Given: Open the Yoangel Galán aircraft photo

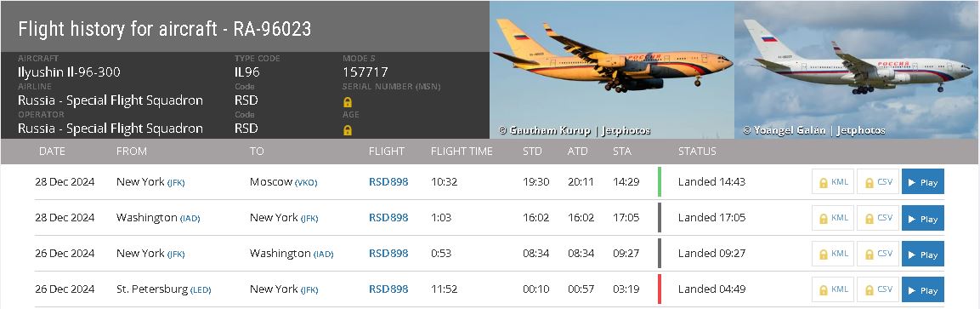Looking at the screenshot, I should tap(856, 70).
